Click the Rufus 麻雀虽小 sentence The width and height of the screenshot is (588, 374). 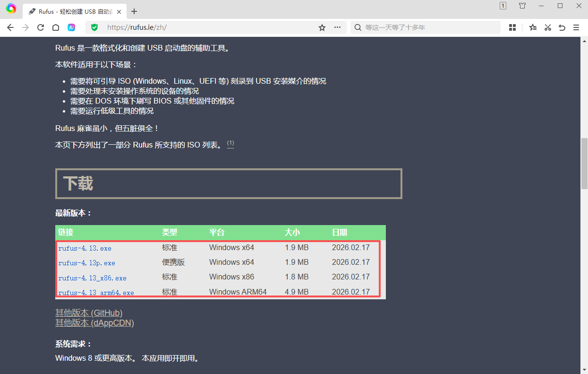[107, 128]
